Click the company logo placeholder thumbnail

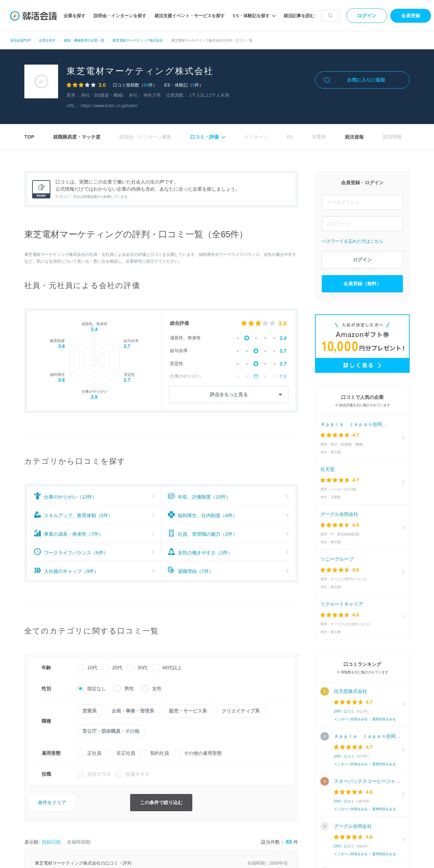41,81
